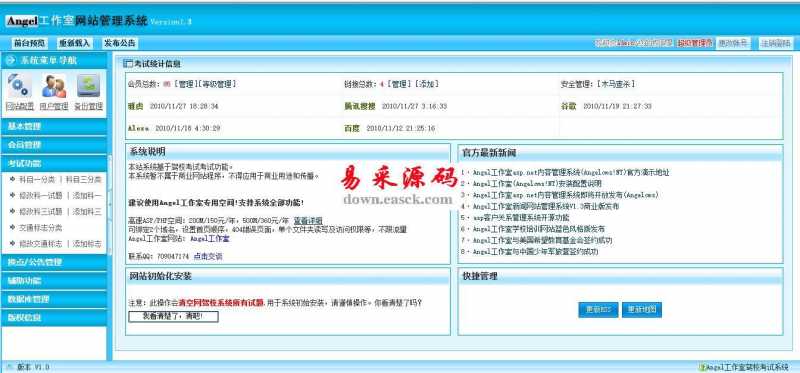
Task: Click the 更新地图 button
Action: coord(642,309)
